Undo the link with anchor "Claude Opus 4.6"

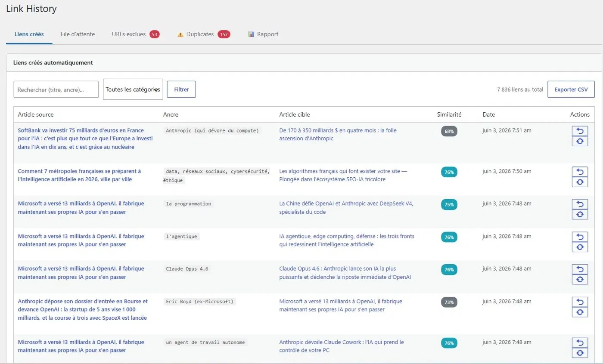click(x=580, y=269)
